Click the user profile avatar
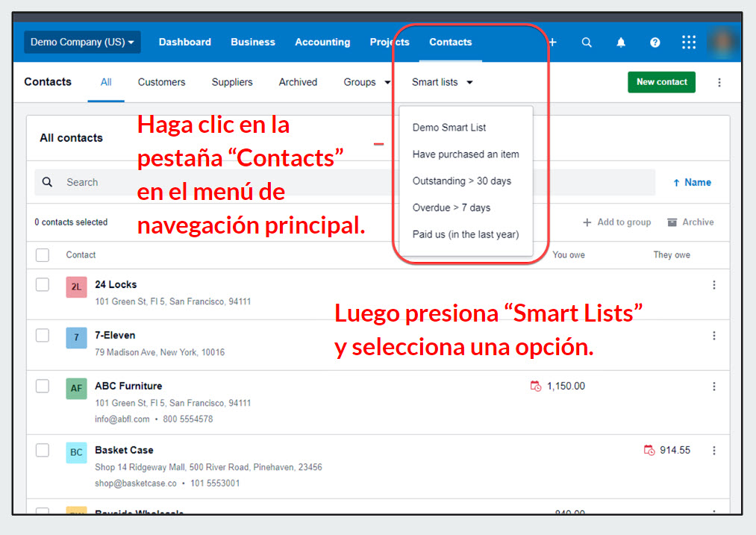This screenshot has height=535, width=756. (722, 43)
